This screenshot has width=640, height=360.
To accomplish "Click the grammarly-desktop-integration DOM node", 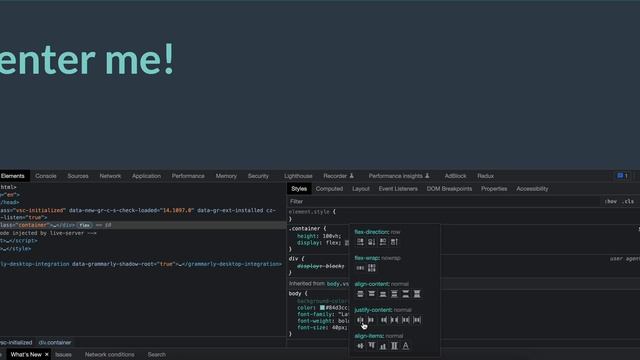I will click(141, 264).
